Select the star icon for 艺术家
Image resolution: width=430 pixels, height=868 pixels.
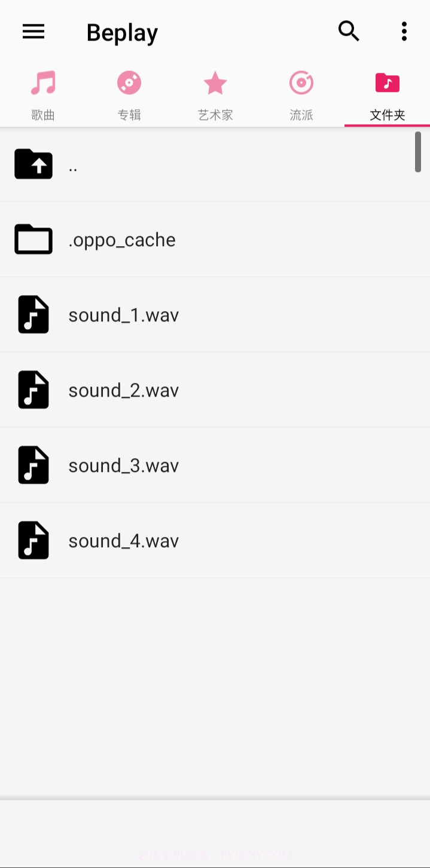click(215, 82)
